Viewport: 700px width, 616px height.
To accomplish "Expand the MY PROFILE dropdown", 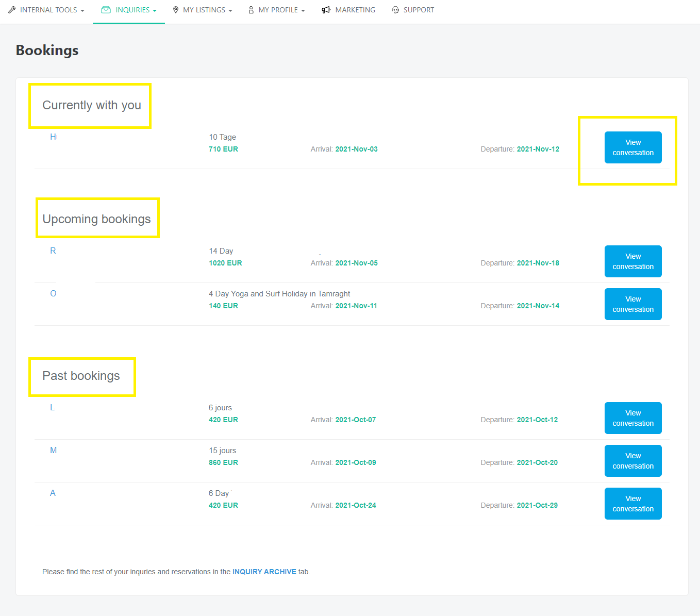I will 303,9.
